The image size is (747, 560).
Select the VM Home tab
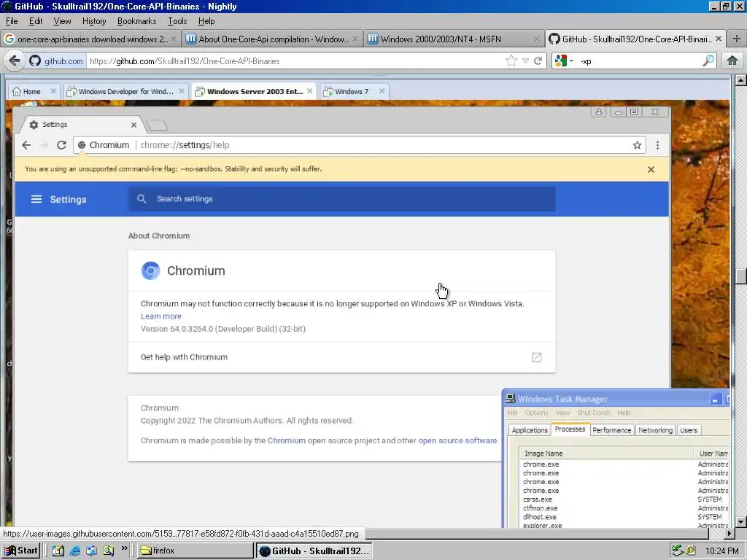point(33,91)
